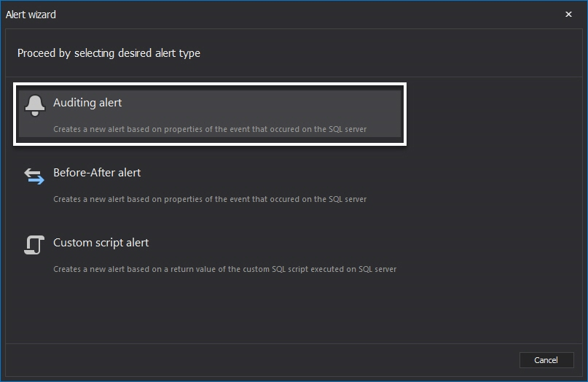Click the Auditing alert description text

coord(210,129)
